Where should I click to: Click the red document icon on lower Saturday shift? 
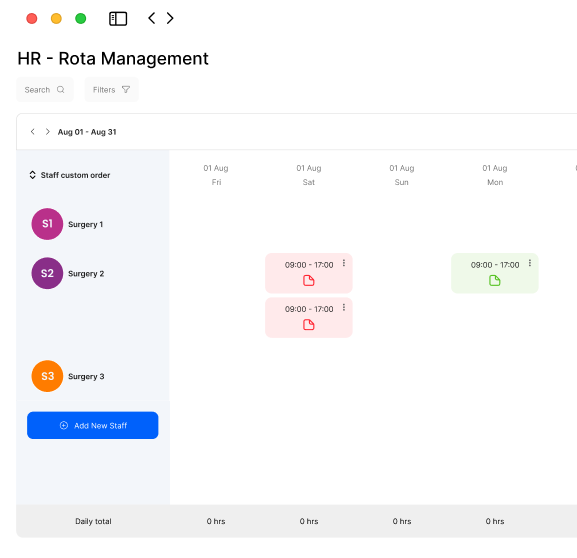click(309, 325)
